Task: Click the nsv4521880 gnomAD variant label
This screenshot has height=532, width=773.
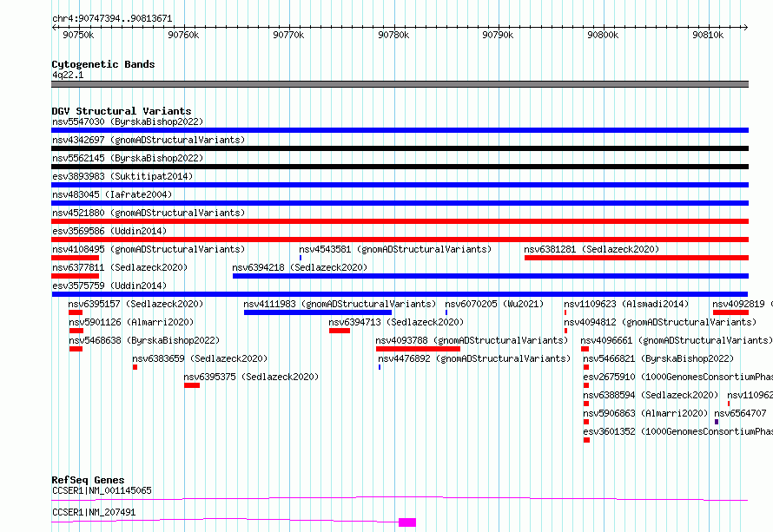Action: click(149, 213)
